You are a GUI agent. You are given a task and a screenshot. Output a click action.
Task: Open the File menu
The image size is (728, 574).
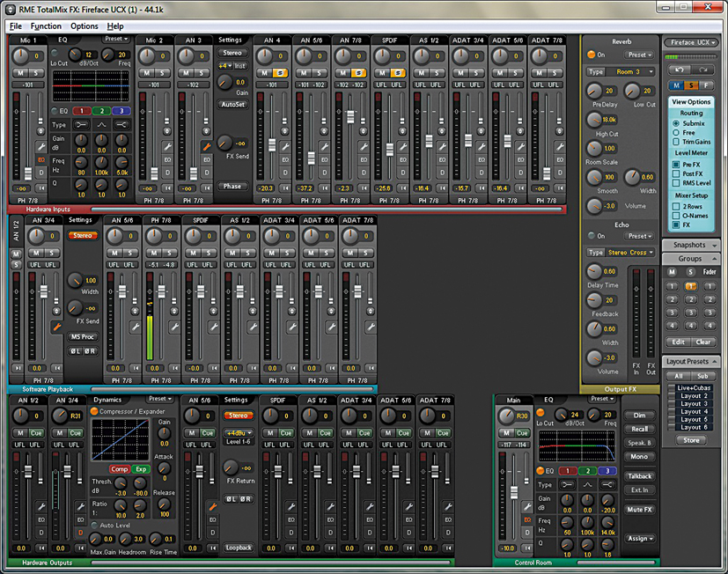16,26
